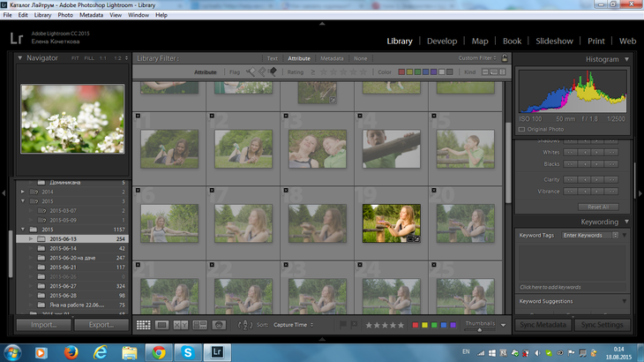Collapse the Histogram panel

pos(626,59)
